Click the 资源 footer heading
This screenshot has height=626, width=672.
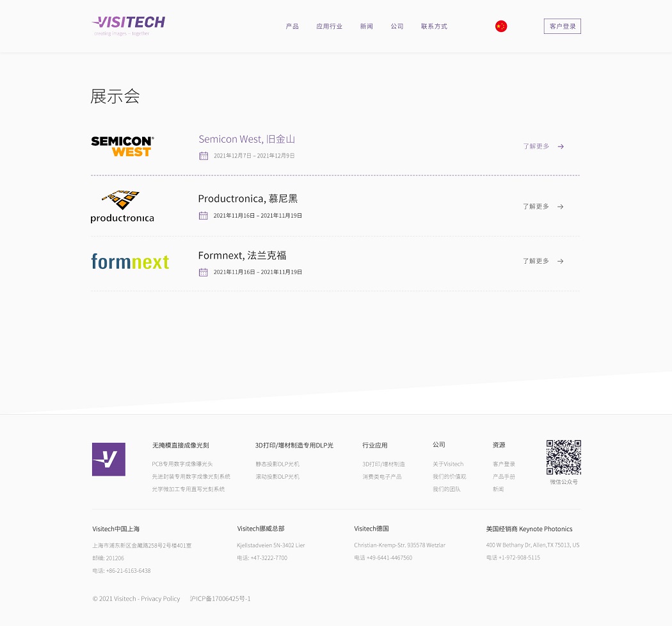[499, 445]
